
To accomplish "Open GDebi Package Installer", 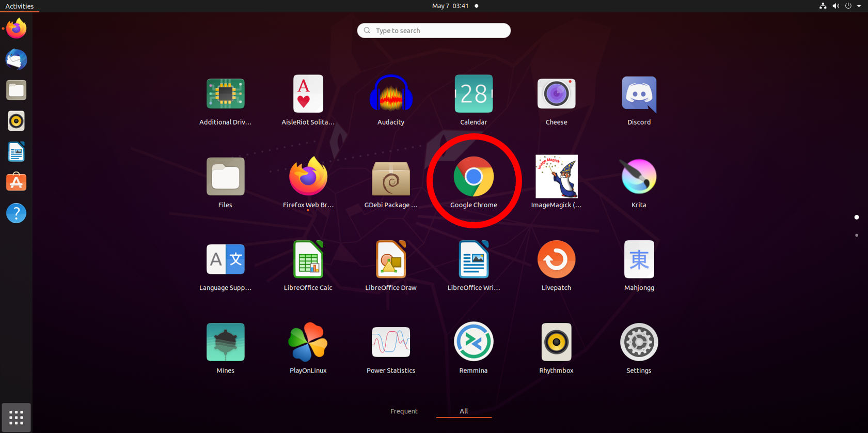I will (x=391, y=177).
